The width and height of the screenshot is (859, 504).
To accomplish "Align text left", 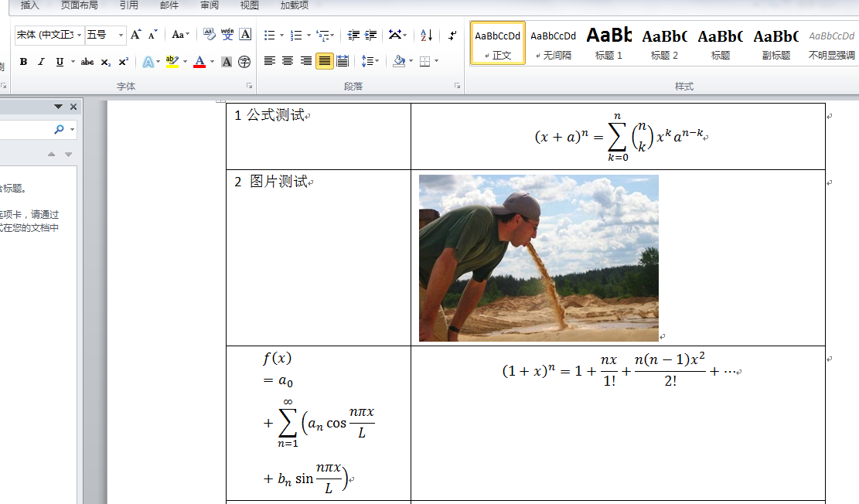I will pyautogui.click(x=270, y=61).
